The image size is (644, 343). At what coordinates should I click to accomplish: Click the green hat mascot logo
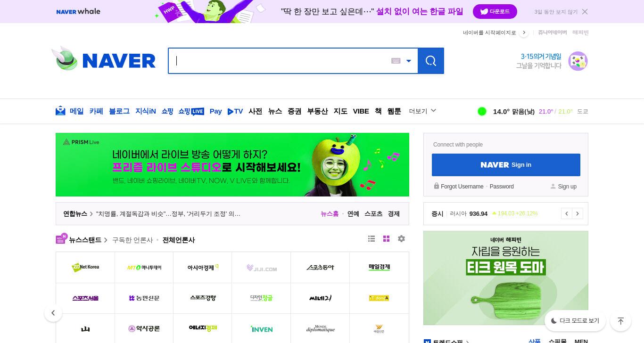pos(65,58)
